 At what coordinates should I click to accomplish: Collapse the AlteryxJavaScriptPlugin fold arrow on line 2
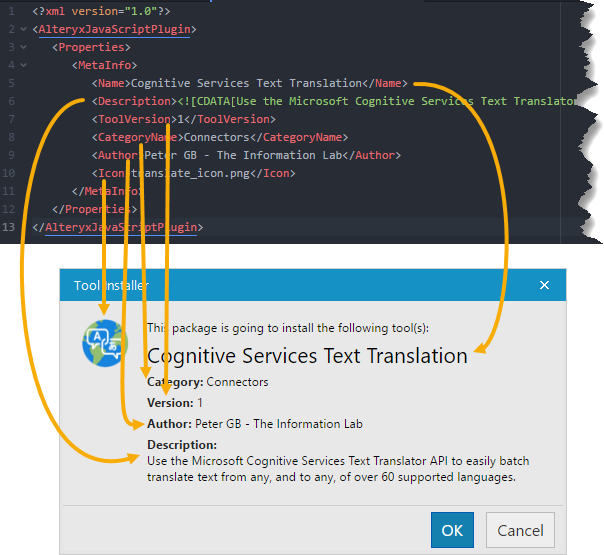point(23,29)
